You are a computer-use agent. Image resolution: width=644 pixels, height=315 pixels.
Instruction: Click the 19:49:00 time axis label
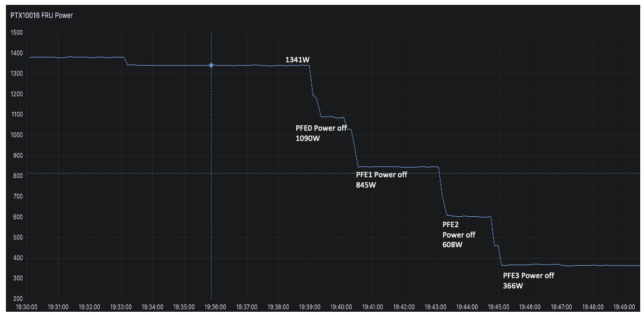click(624, 307)
